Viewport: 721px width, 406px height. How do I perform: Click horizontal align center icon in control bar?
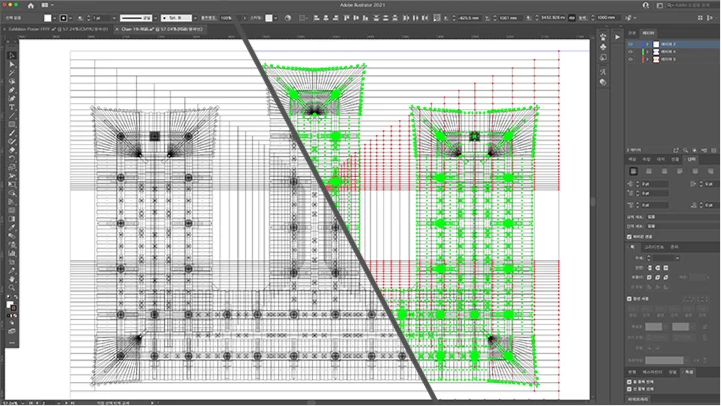coord(326,18)
